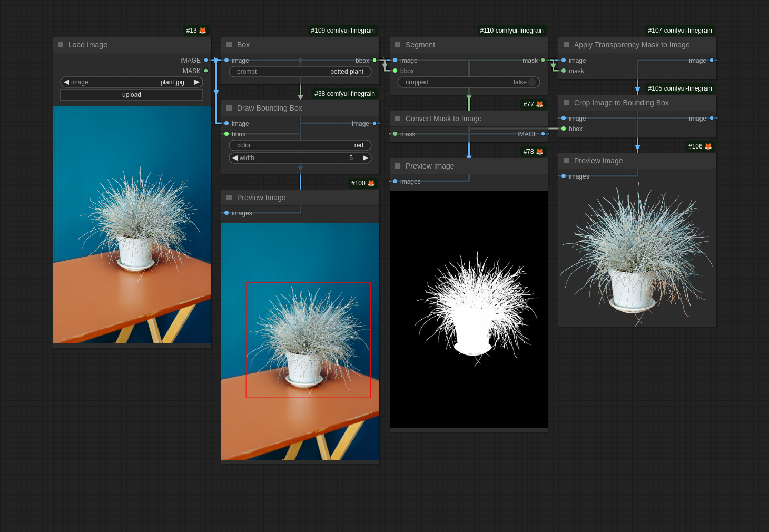Collapse the Convert Mask to Image node

click(398, 119)
